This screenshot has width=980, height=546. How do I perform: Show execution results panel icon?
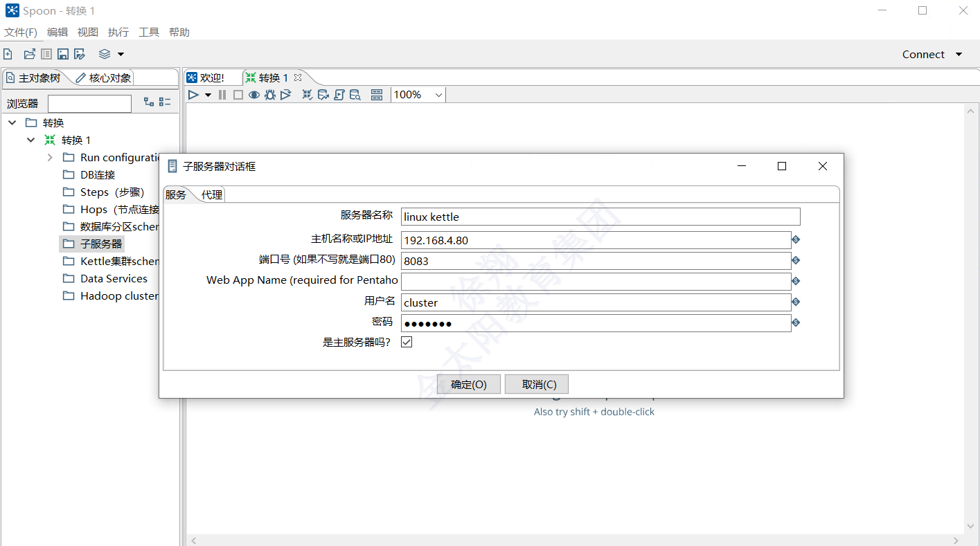[x=376, y=95]
